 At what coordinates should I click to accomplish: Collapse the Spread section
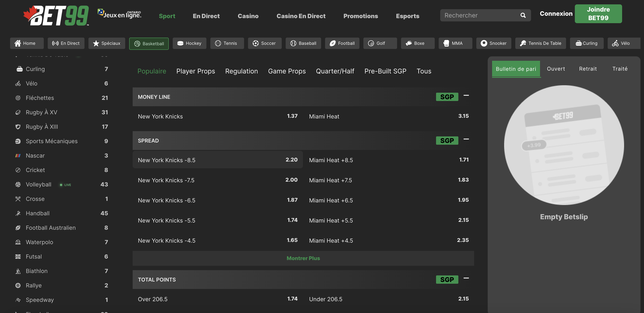pos(466,139)
